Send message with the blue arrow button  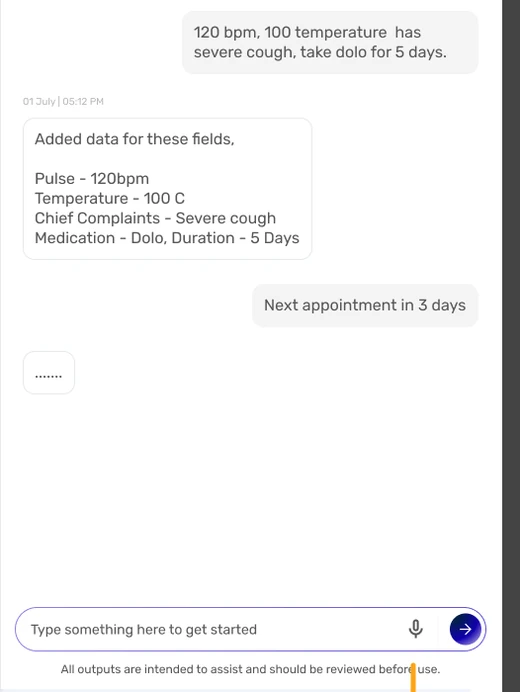point(465,629)
